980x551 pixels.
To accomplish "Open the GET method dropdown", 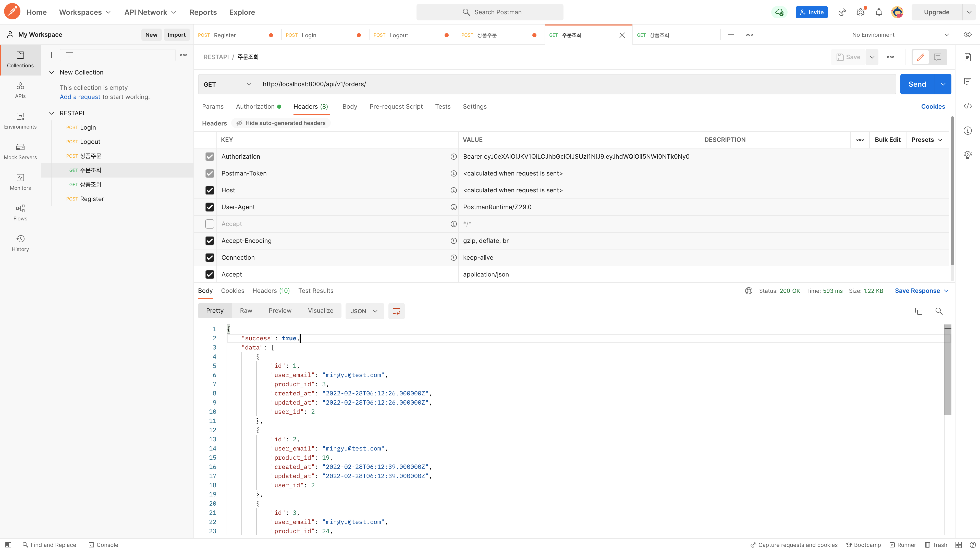I will pos(227,84).
